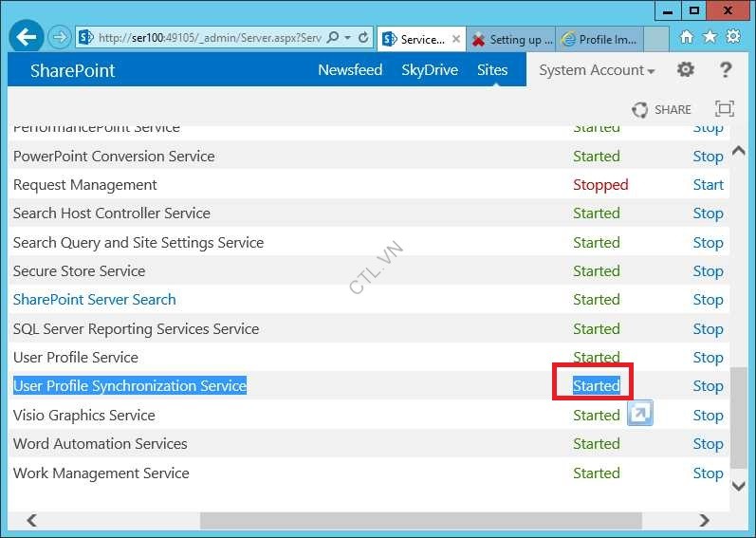
Task: Open the SharePoint Server Search link
Action: pos(95,300)
